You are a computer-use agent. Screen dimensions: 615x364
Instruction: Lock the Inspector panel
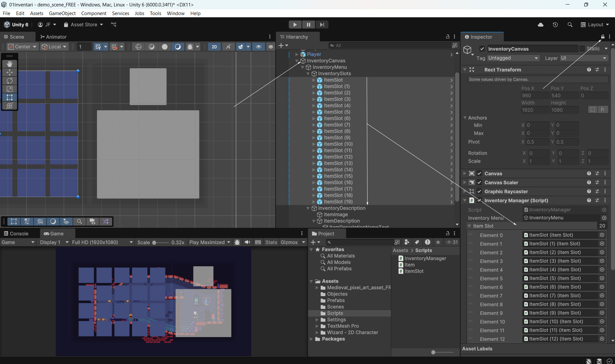[603, 37]
